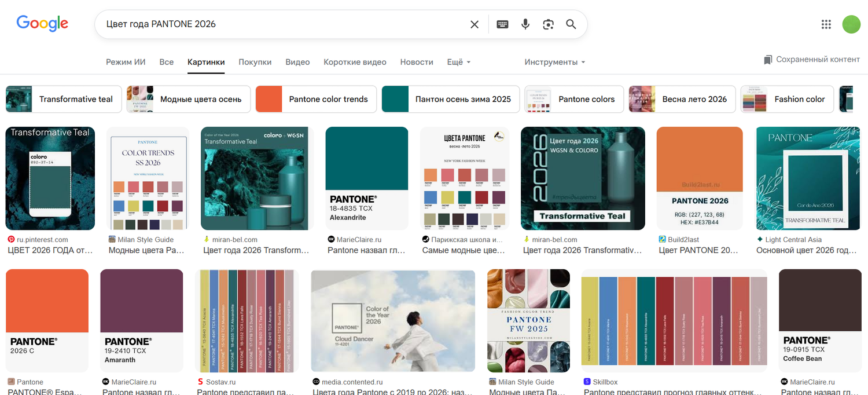Open the Sostav.ru vertical color strips image
This screenshot has width=868, height=395.
point(247,320)
